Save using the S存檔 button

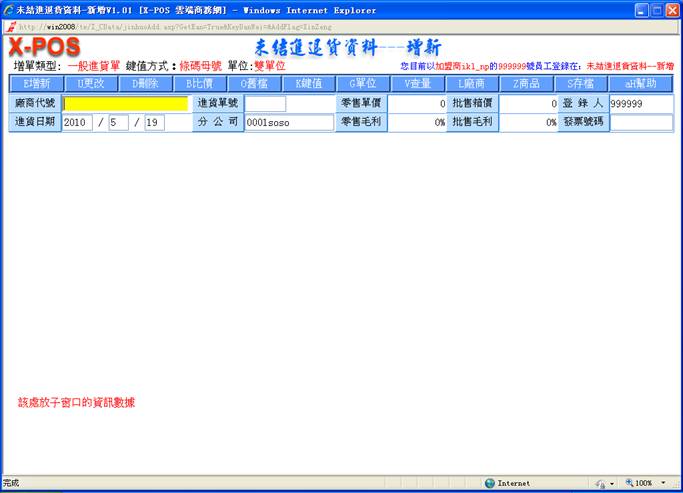[x=580, y=84]
